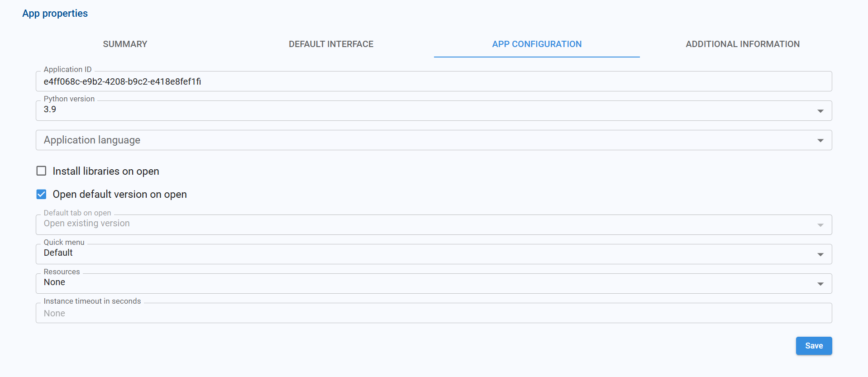Click the App properties heading
868x377 pixels.
55,14
